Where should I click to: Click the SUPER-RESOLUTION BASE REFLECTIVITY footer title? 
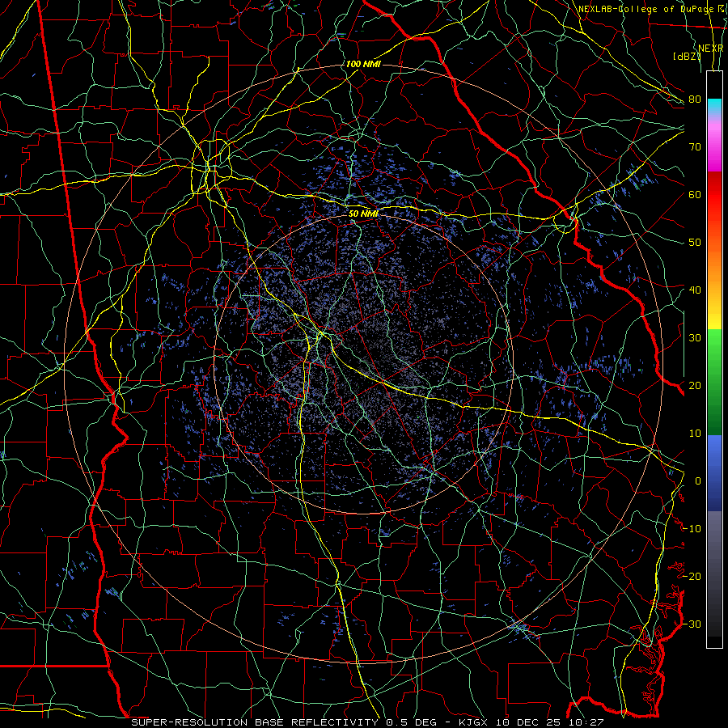point(253,722)
